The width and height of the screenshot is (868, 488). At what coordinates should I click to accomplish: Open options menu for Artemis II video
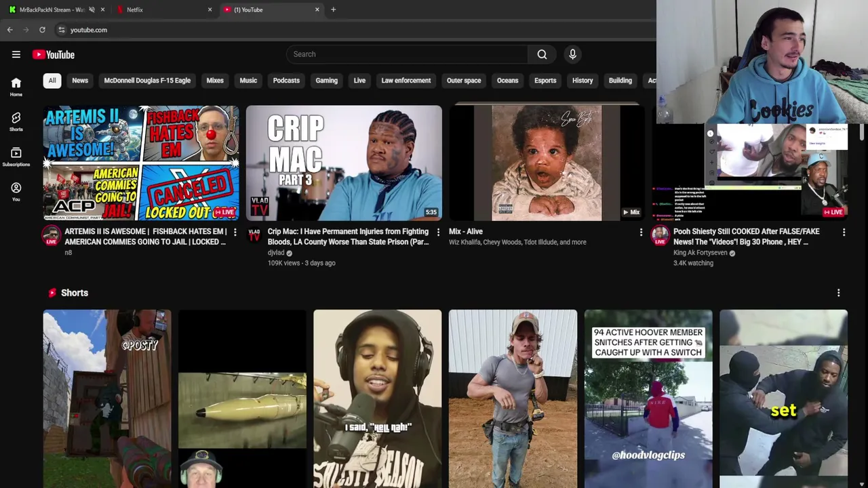pos(235,232)
